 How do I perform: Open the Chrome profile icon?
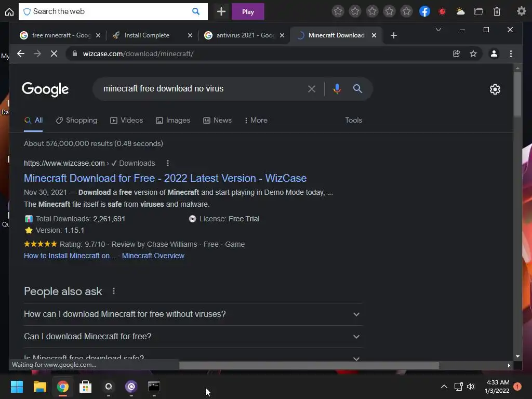click(x=494, y=54)
